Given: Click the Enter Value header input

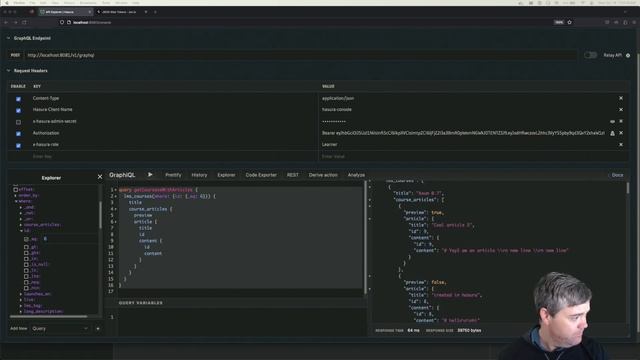Looking at the screenshot, I should tap(473, 156).
